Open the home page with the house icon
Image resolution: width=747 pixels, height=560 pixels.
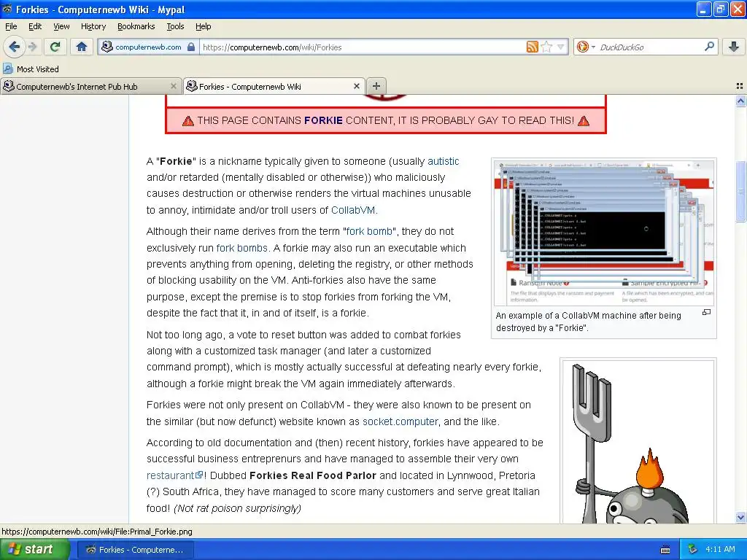click(x=82, y=47)
